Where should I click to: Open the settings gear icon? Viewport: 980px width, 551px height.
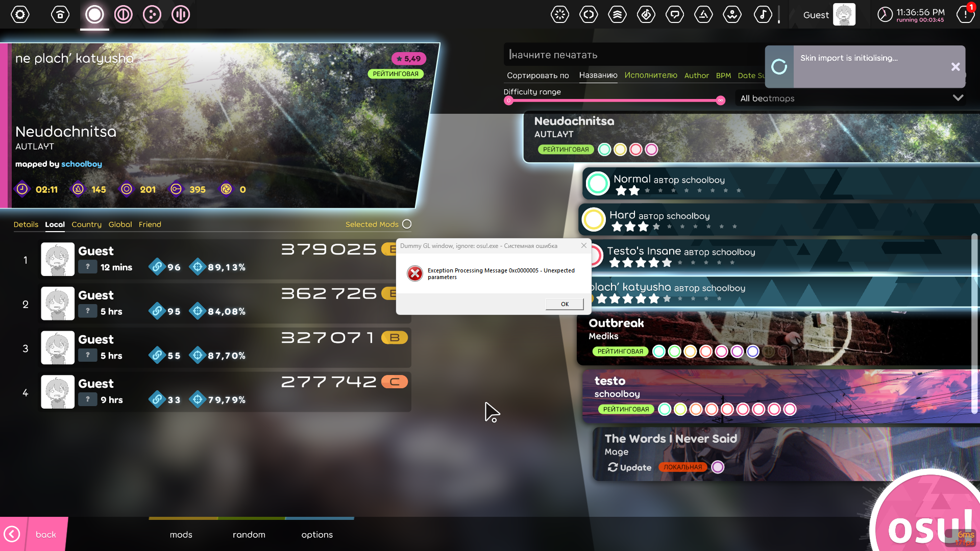(20, 14)
